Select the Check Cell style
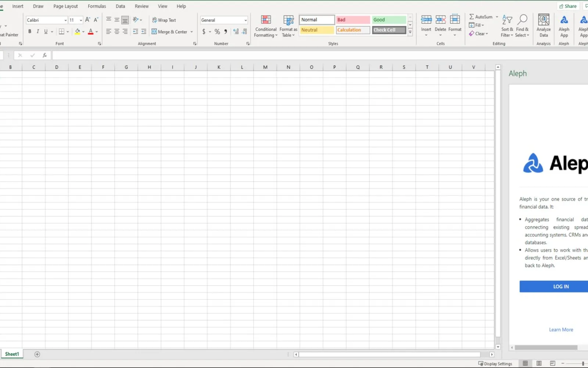The width and height of the screenshot is (588, 368). point(389,30)
